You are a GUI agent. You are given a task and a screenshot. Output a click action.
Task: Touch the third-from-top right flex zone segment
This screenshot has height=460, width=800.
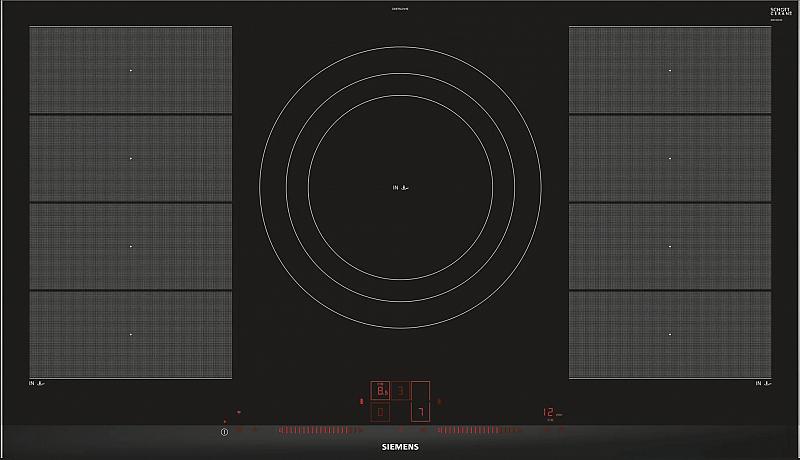tap(670, 246)
